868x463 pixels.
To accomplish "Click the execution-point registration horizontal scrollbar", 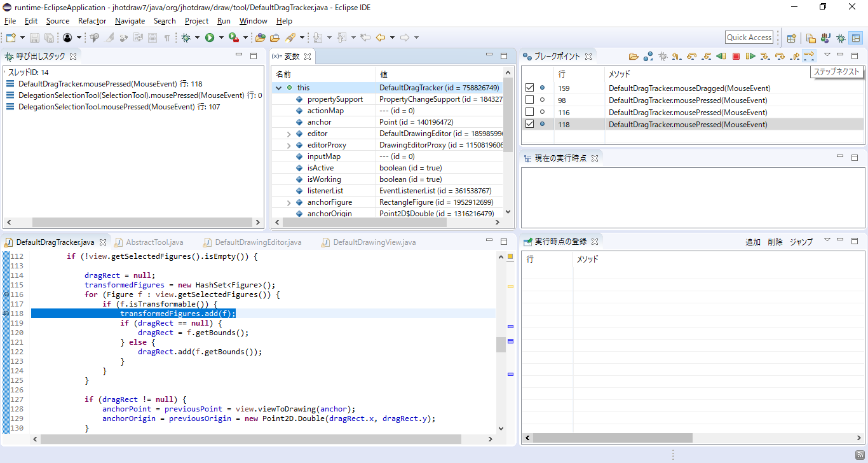I will [613, 438].
